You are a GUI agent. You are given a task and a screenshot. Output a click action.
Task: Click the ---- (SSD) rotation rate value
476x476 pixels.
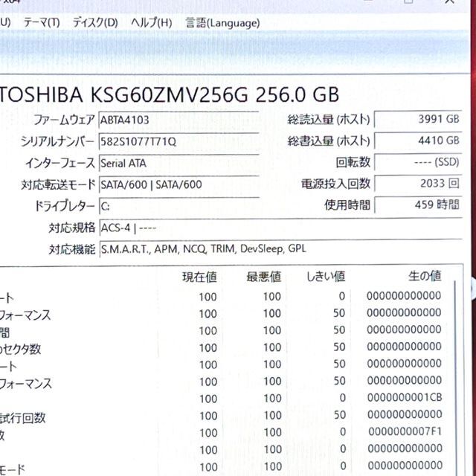point(418,162)
